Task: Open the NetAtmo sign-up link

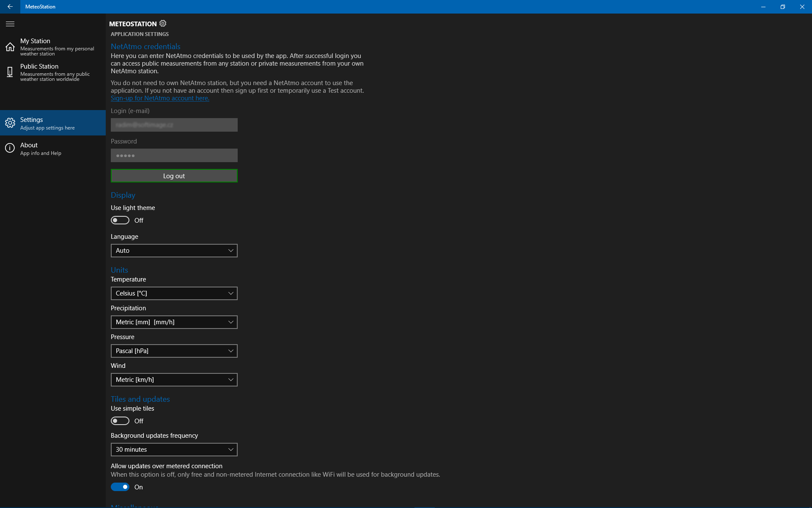Action: (160, 98)
